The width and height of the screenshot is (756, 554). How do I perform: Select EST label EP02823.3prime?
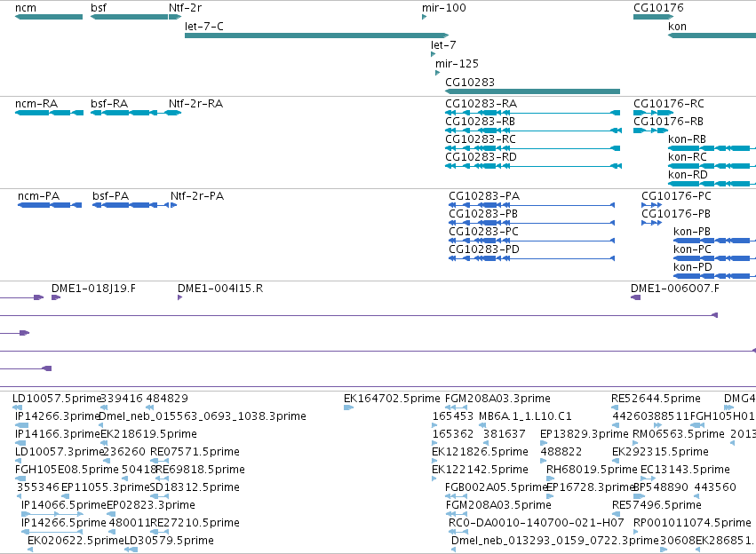click(151, 505)
